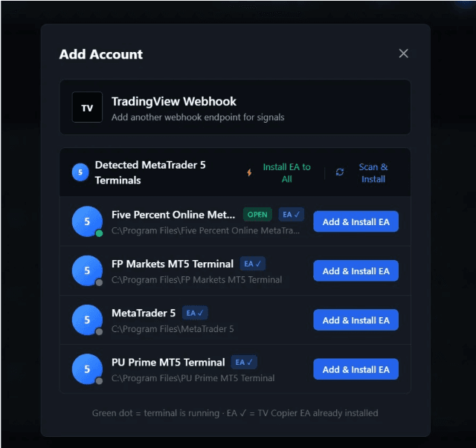Click the OPEN status badge
Screen dimensions: 476x448
click(x=257, y=215)
